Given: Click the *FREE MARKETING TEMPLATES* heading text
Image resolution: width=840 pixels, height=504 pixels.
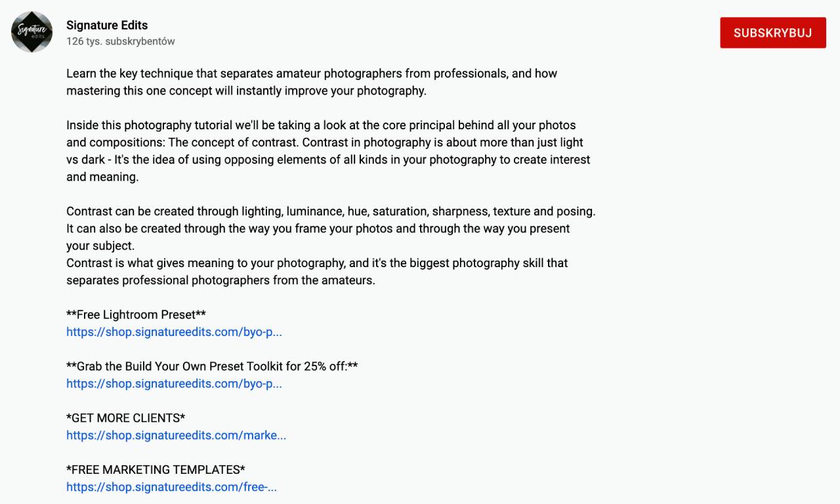Looking at the screenshot, I should point(156,469).
